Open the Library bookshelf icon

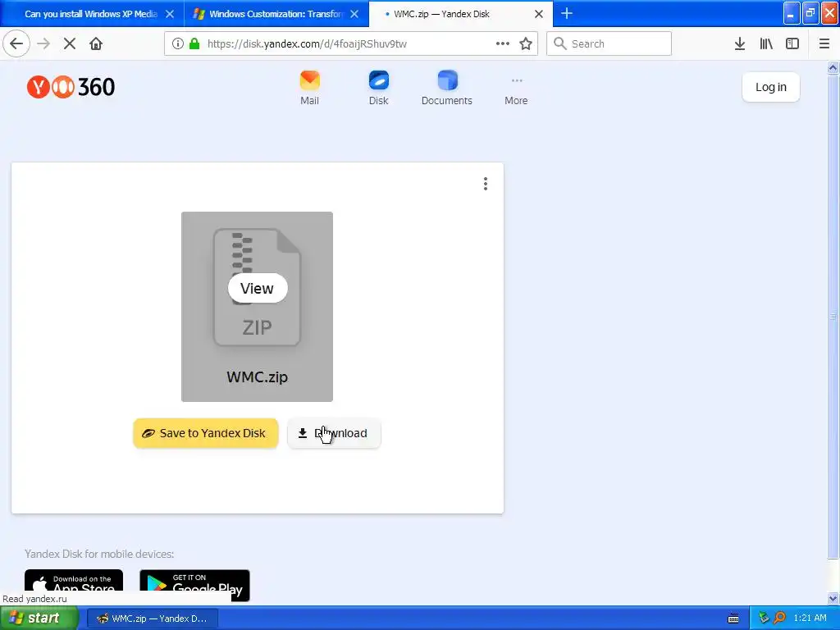[766, 43]
